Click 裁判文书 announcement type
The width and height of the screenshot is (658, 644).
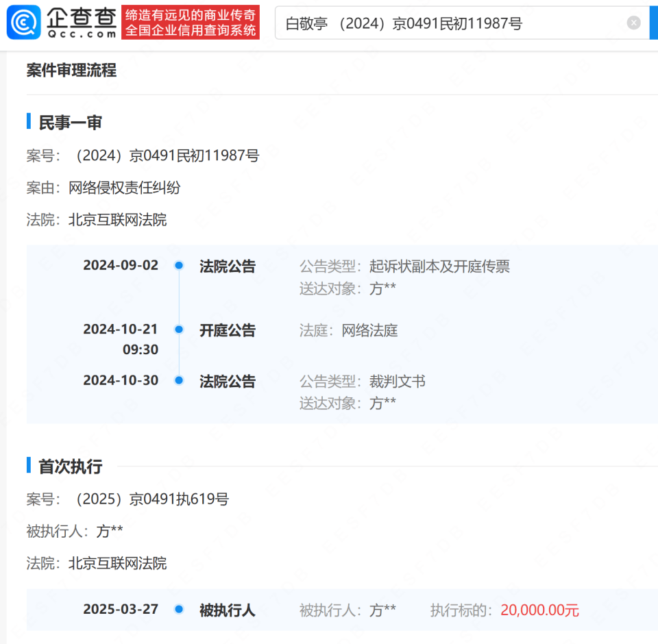(398, 381)
